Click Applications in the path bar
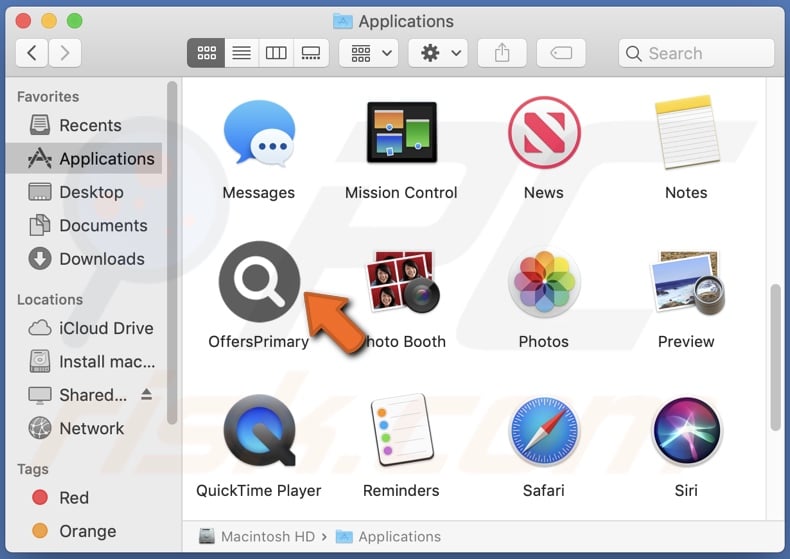Viewport: 790px width, 559px height. coord(388,536)
